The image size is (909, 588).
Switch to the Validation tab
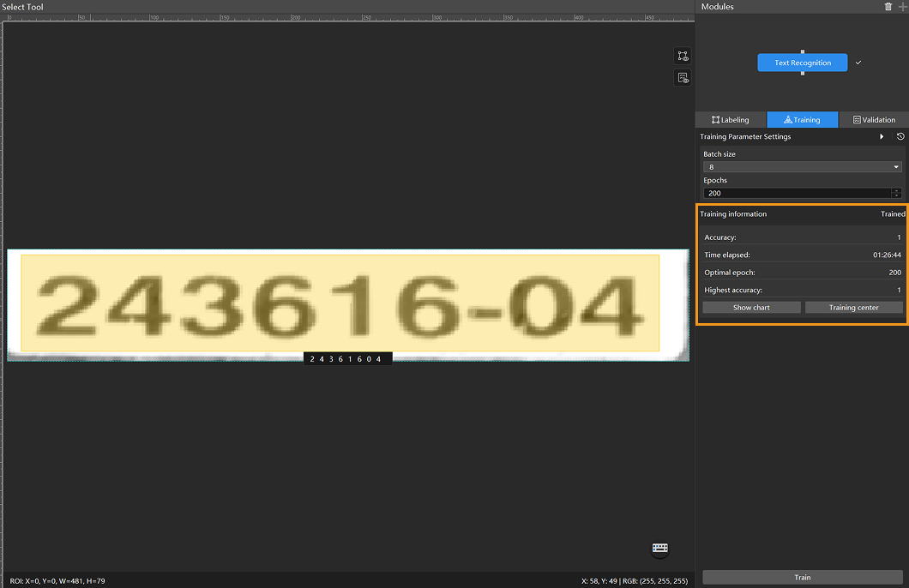pos(874,120)
